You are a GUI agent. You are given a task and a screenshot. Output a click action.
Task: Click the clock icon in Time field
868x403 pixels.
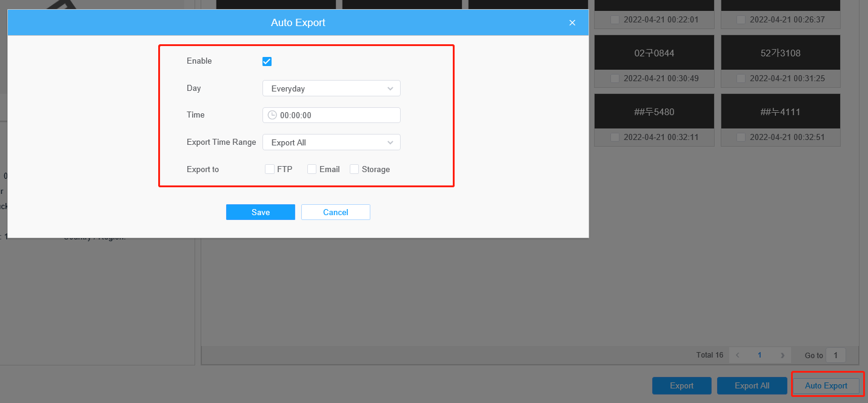[272, 115]
